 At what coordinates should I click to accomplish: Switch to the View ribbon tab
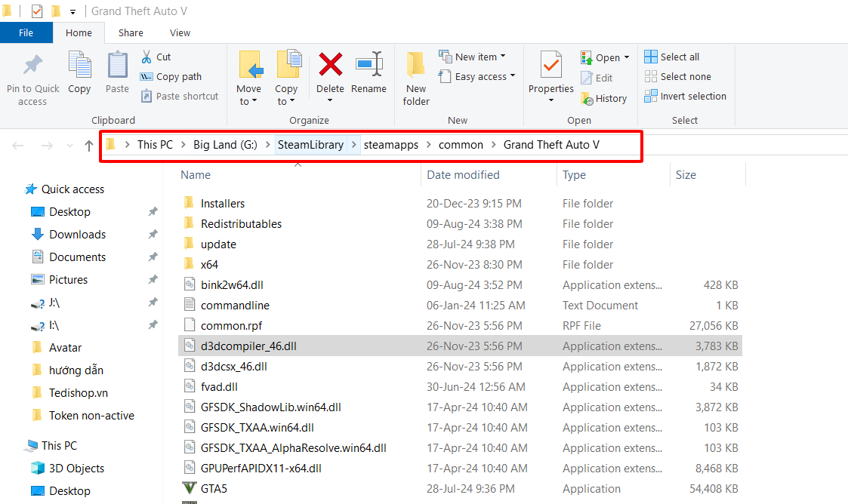point(180,32)
